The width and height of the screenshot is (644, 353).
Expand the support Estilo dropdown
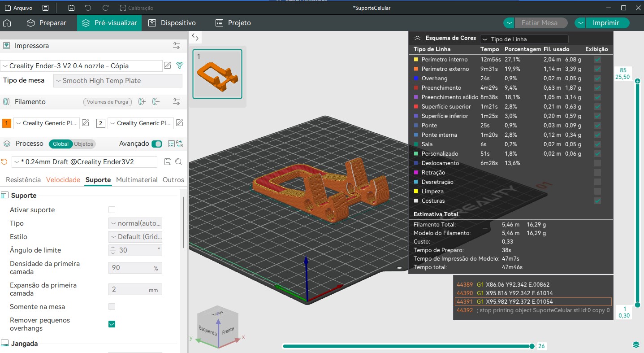[x=135, y=237]
